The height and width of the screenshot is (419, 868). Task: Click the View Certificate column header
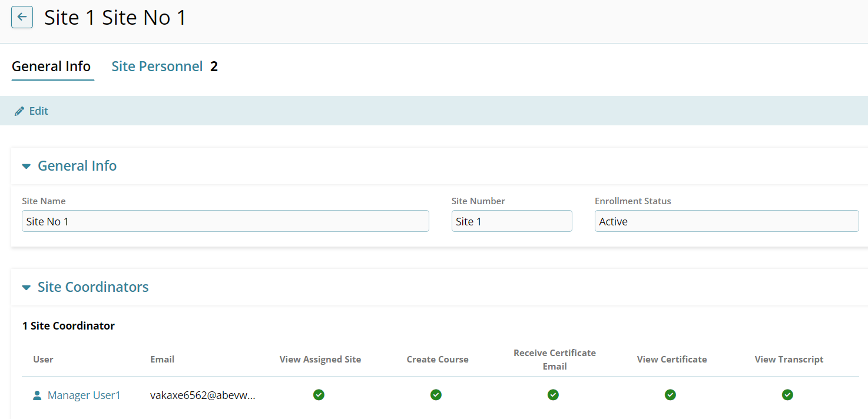pyautogui.click(x=672, y=360)
